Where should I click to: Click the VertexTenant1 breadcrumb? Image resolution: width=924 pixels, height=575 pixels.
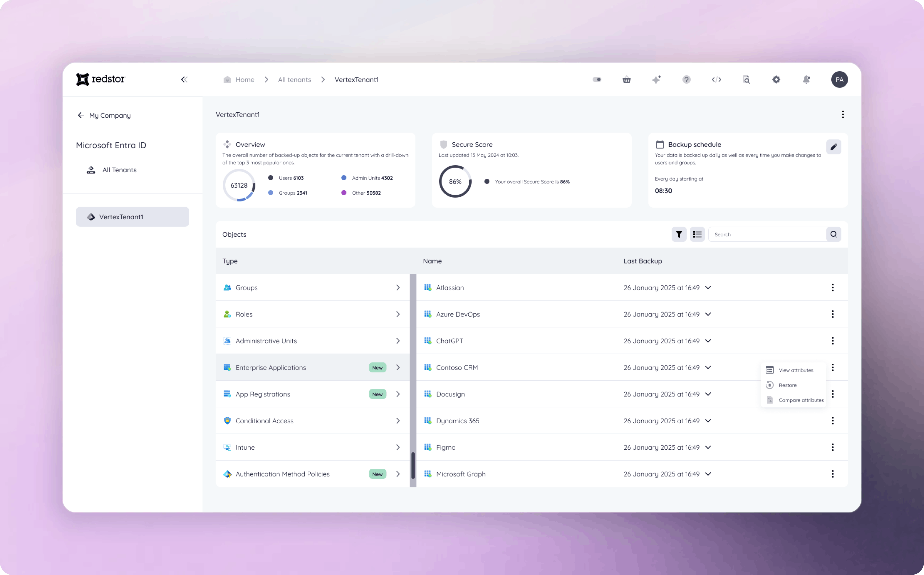click(357, 80)
